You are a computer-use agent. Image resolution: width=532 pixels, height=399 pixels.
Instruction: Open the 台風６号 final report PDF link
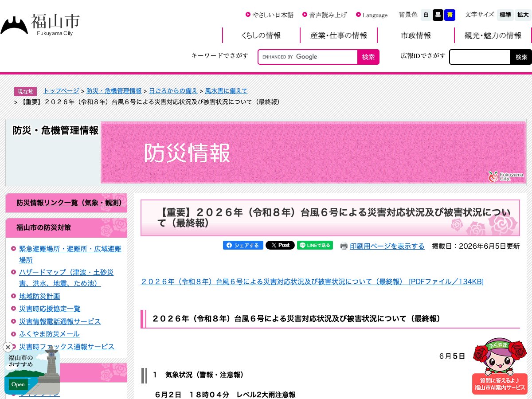pyautogui.click(x=312, y=282)
